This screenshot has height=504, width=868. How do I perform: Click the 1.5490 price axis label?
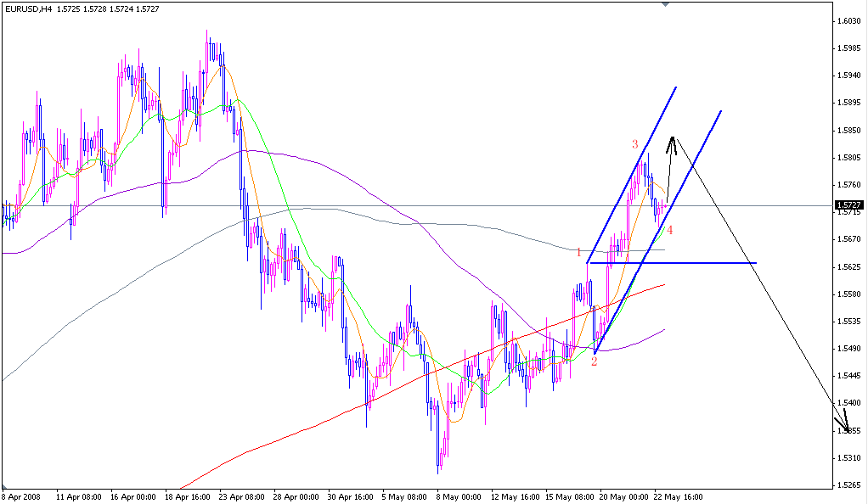point(849,349)
